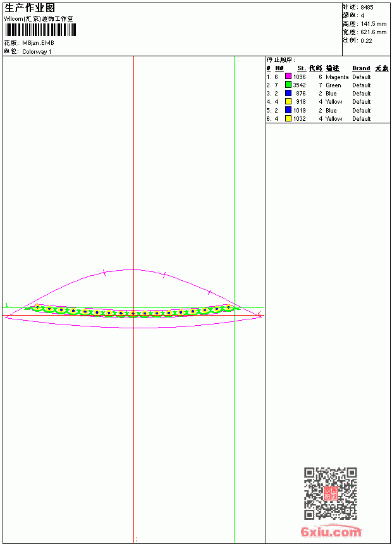The image size is (392, 544).
Task: Choose the Yellow swatch with 1032 stitches
Action: pyautogui.click(x=288, y=118)
